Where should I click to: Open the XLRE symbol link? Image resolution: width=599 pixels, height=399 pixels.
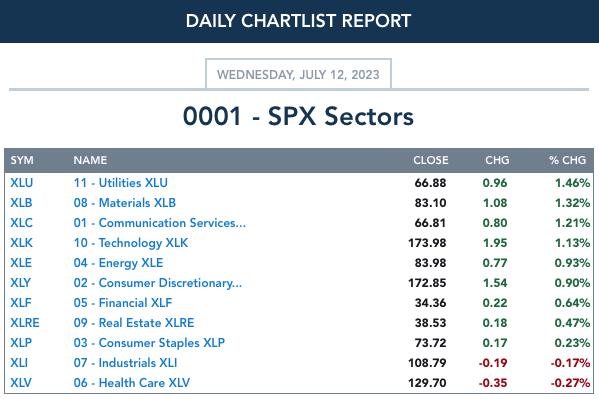point(25,323)
